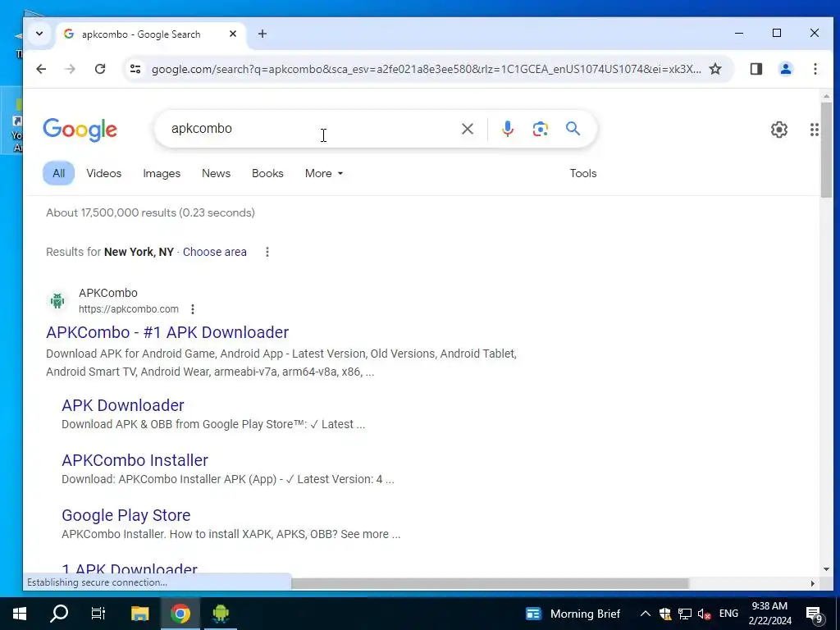Switch to the Images tab

pyautogui.click(x=162, y=174)
